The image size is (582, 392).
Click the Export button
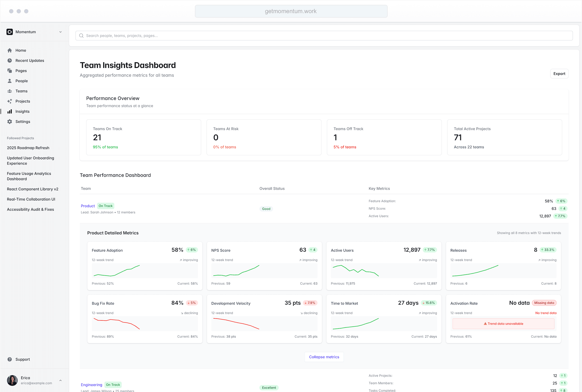point(559,74)
